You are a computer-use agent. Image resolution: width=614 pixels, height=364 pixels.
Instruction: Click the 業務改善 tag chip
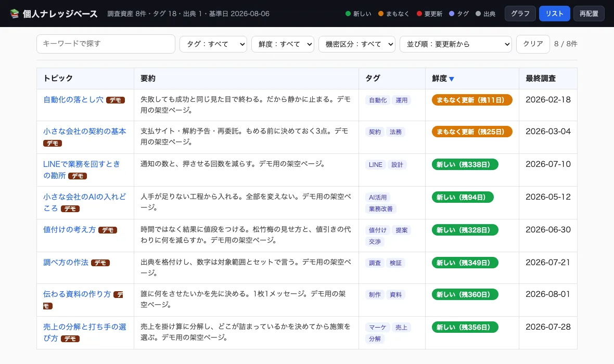click(x=381, y=209)
